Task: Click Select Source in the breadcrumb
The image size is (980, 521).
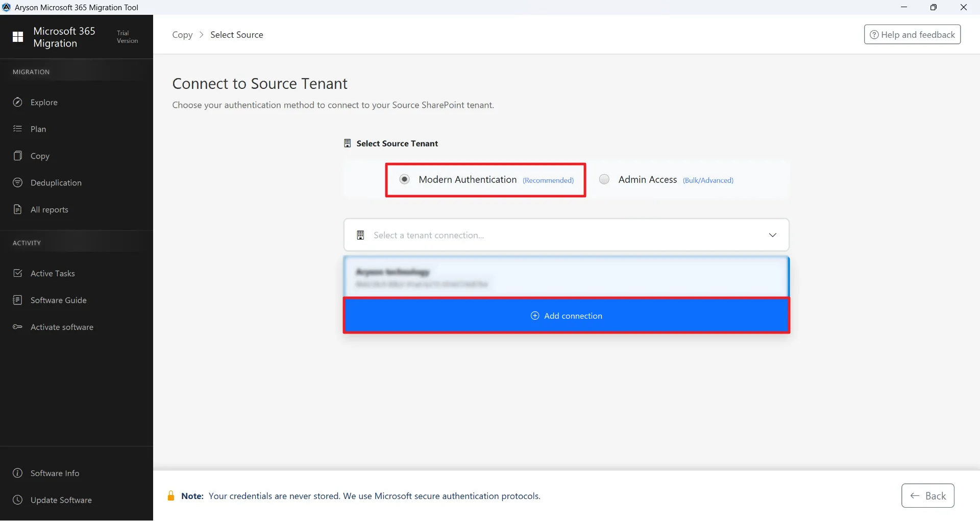Action: (236, 34)
